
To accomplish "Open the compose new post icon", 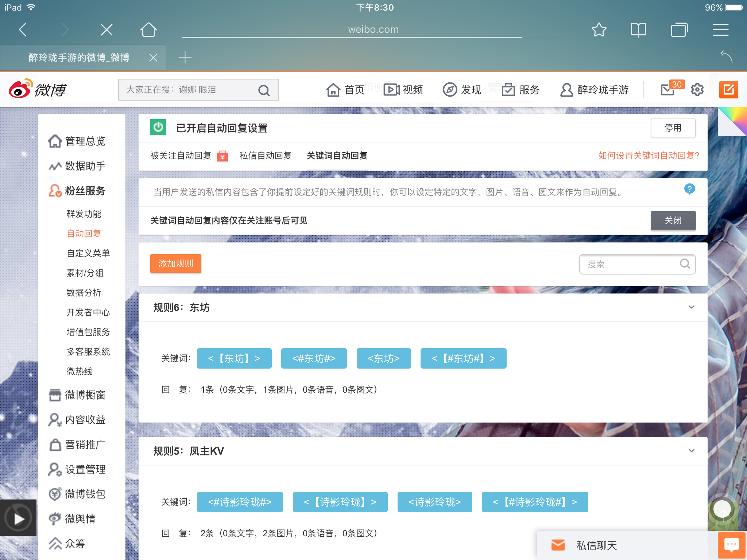I will click(728, 89).
